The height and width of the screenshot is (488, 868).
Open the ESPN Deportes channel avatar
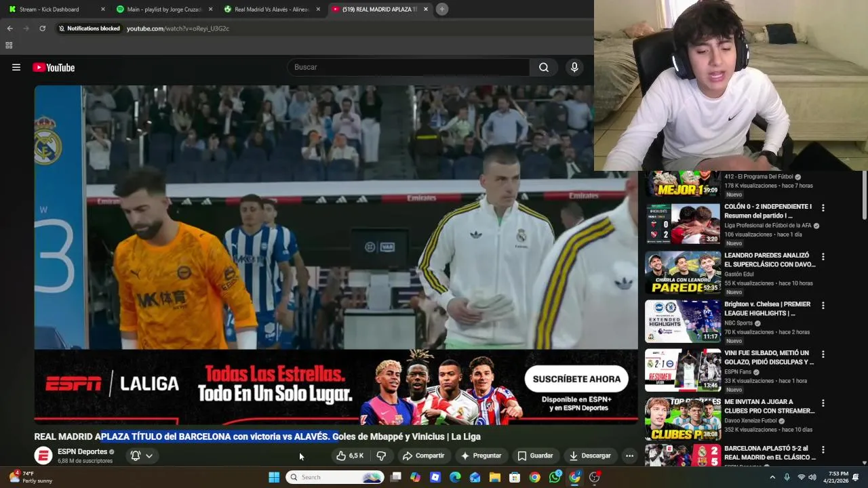pyautogui.click(x=43, y=455)
